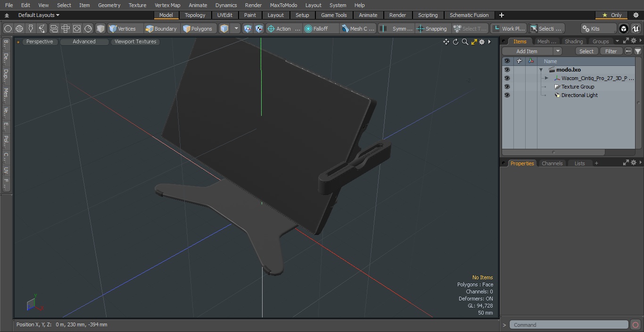Click the Add Item button

(527, 51)
